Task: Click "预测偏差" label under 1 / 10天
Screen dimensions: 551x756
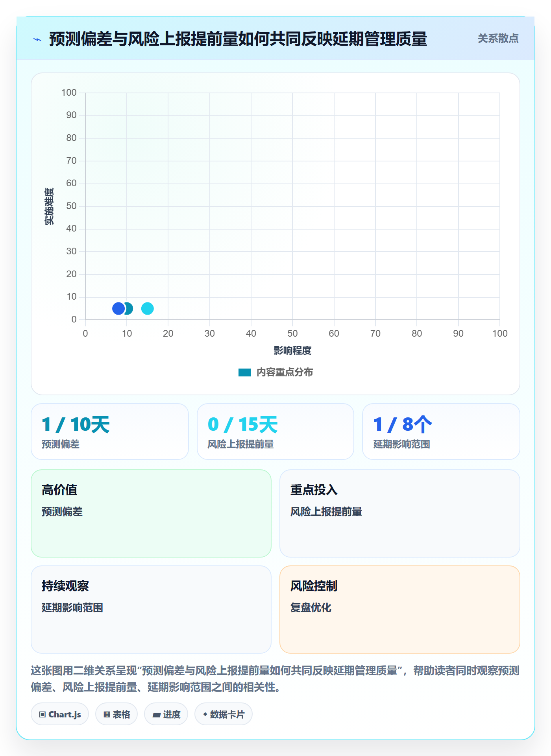Action: click(61, 445)
